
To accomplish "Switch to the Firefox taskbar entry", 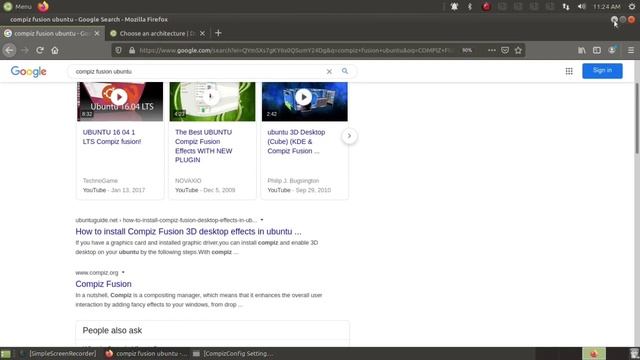I will click(x=146, y=353).
